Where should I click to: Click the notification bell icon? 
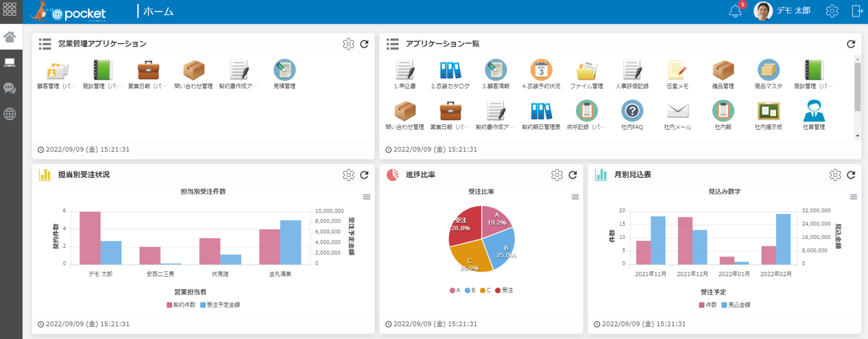coord(735,11)
